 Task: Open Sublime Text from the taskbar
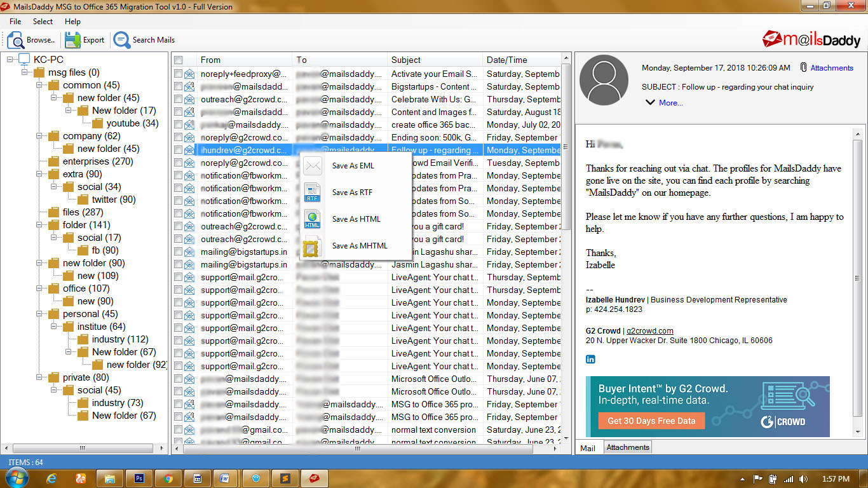pyautogui.click(x=285, y=478)
